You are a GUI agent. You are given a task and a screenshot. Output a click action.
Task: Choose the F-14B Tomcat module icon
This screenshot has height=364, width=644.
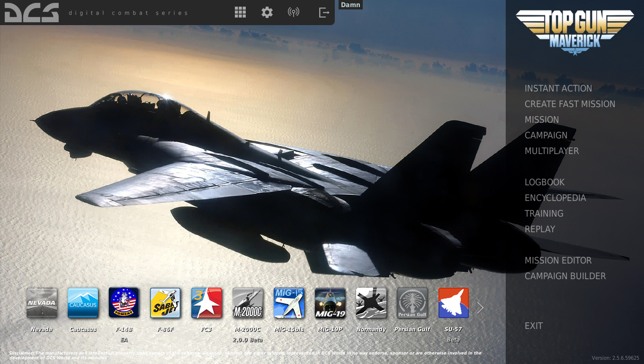tap(124, 303)
